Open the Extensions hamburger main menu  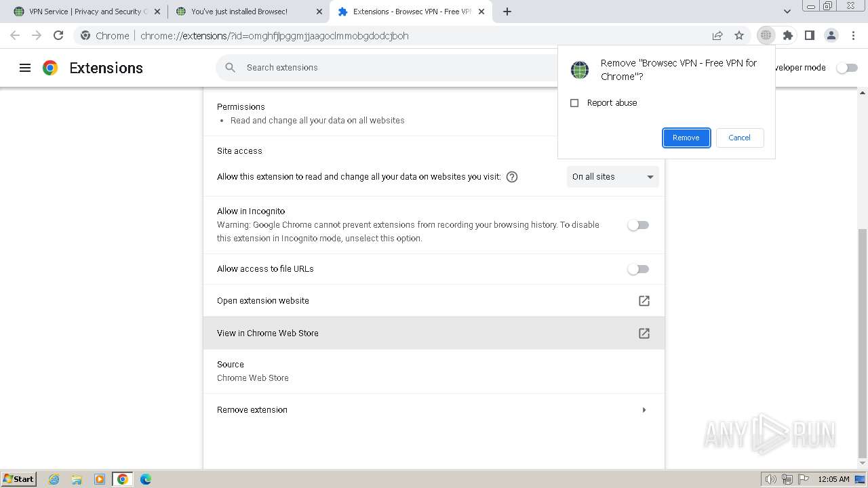point(25,68)
